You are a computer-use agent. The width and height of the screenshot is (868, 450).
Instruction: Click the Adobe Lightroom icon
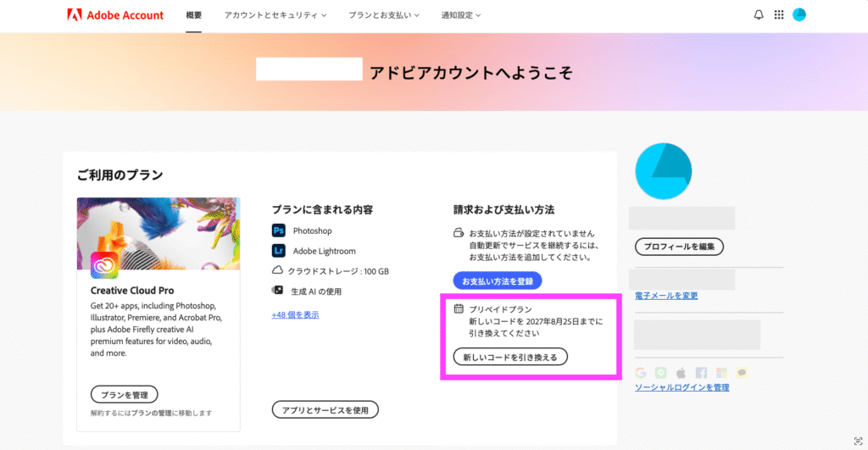click(278, 251)
